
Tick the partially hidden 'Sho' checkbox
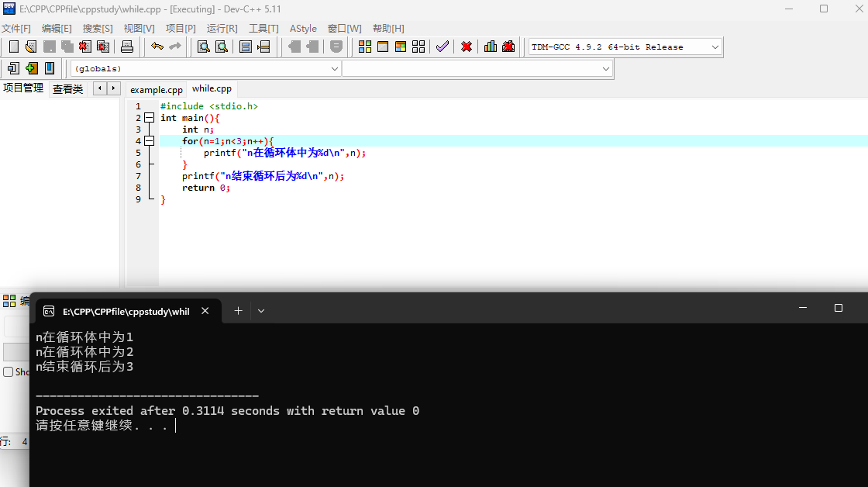[x=9, y=372]
